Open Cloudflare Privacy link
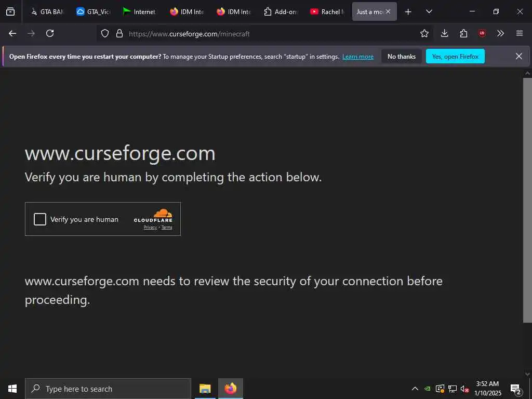Image resolution: width=532 pixels, height=399 pixels. tap(150, 228)
